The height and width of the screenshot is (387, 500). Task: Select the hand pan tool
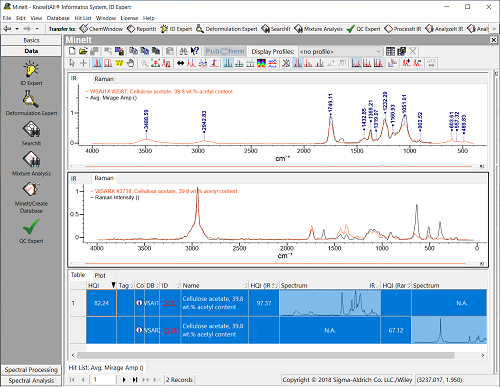point(130,63)
